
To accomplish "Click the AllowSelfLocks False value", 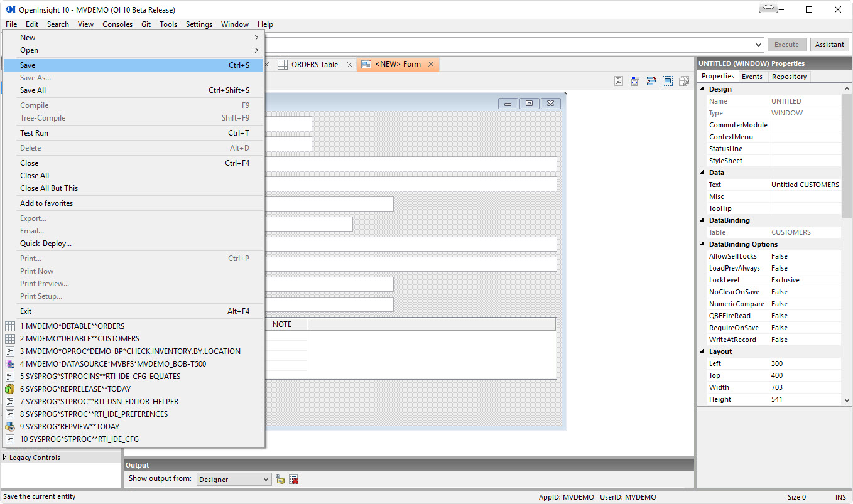I will [x=805, y=256].
